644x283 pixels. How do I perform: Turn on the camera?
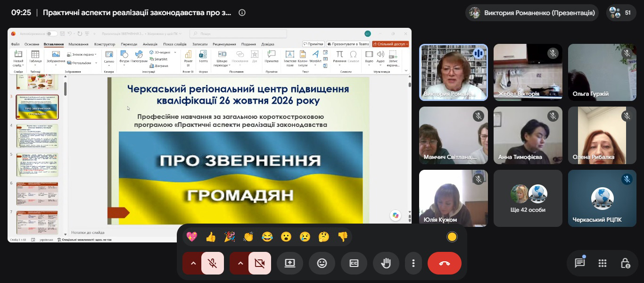click(x=260, y=263)
